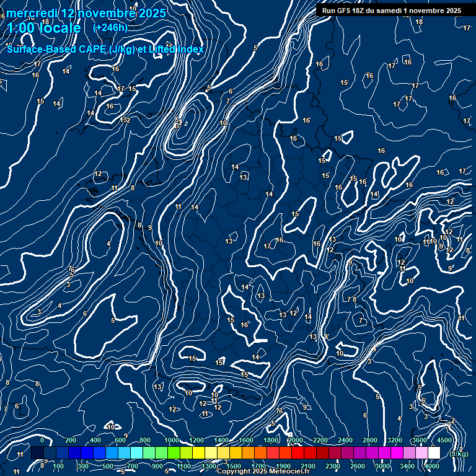
Task: Click the legend label '3000'
Action: pyautogui.click(x=382, y=466)
